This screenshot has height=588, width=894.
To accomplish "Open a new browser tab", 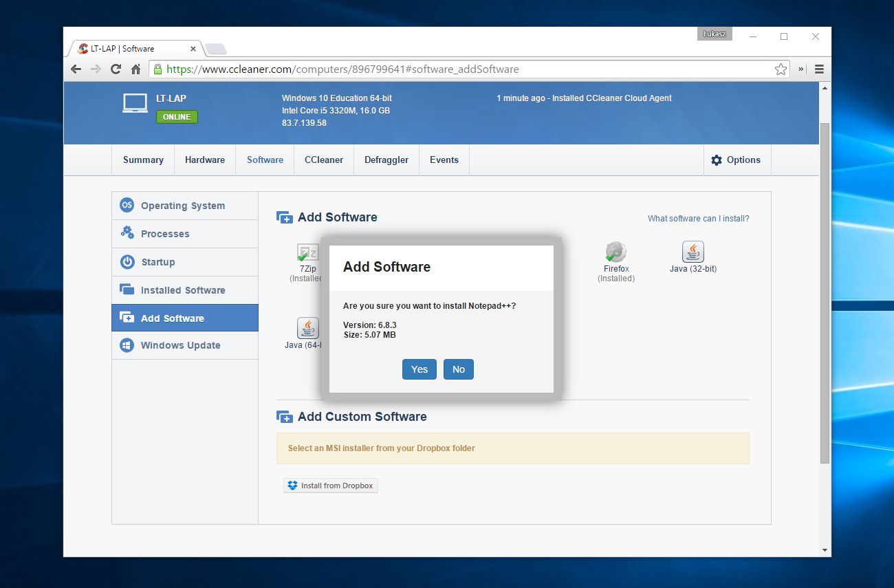I will pyautogui.click(x=216, y=49).
